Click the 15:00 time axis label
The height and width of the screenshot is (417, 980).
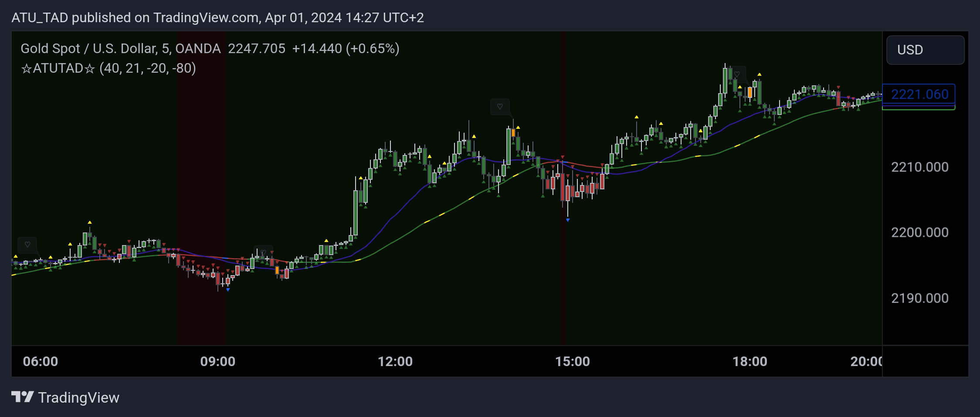(x=573, y=361)
